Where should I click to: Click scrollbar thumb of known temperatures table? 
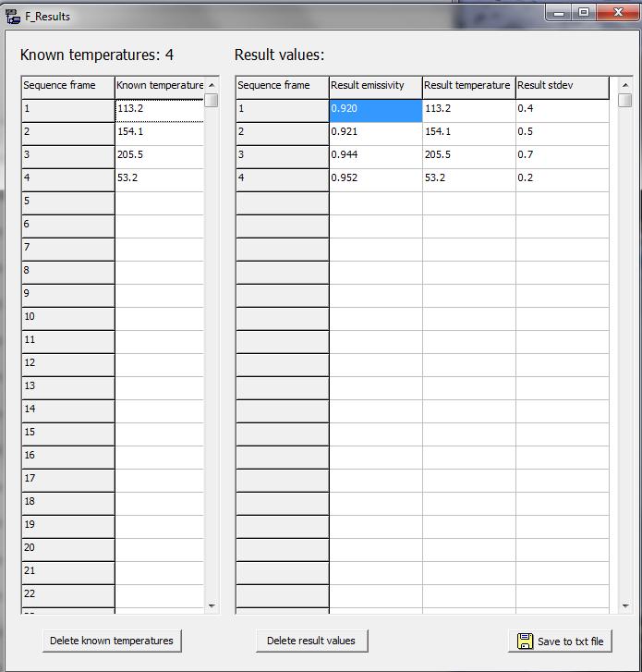pyautogui.click(x=212, y=100)
